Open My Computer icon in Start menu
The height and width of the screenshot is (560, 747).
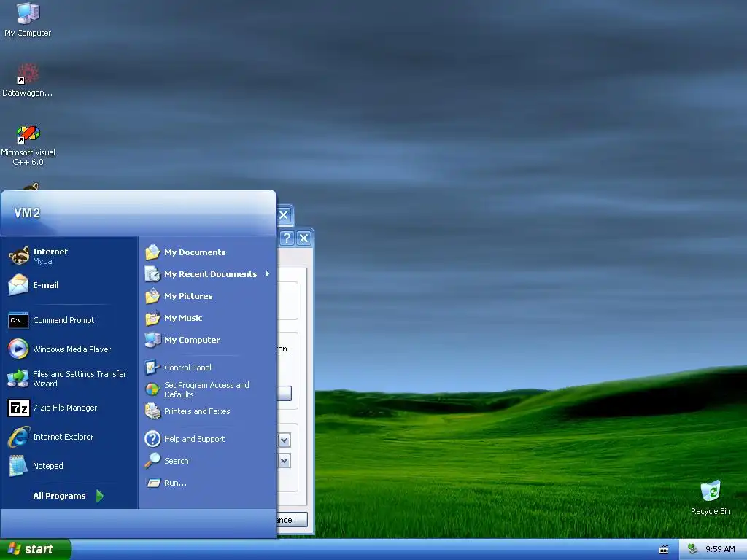(152, 340)
